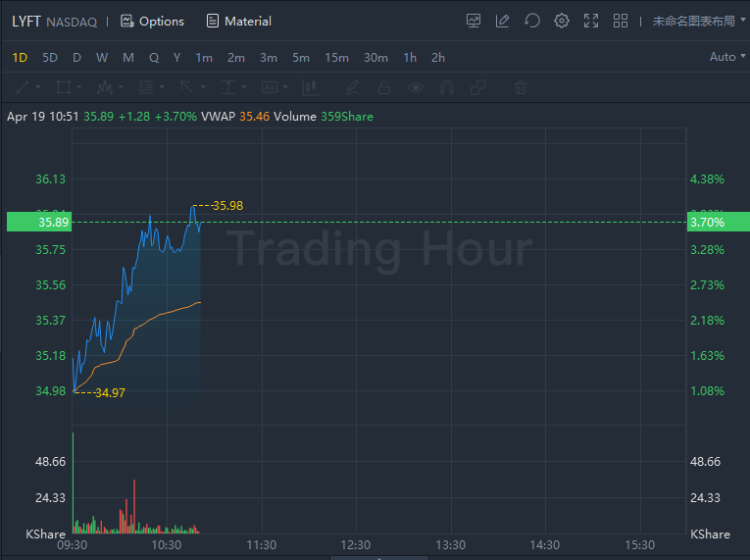Click the green 35.89 price axis marker
The height and width of the screenshot is (560, 750).
[x=34, y=223]
